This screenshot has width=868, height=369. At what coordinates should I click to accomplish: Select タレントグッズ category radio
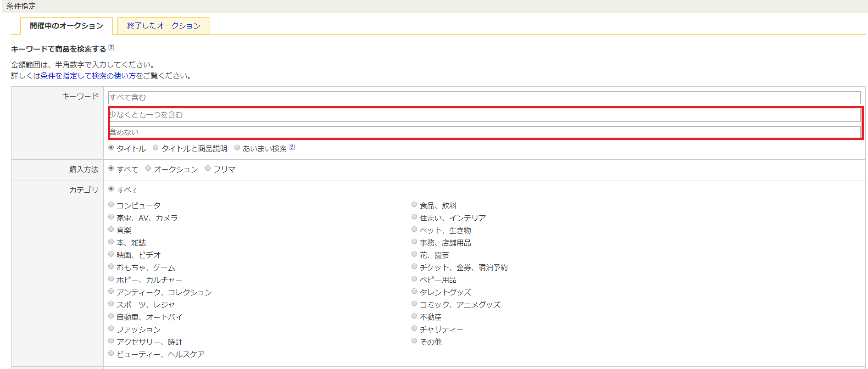coord(414,291)
